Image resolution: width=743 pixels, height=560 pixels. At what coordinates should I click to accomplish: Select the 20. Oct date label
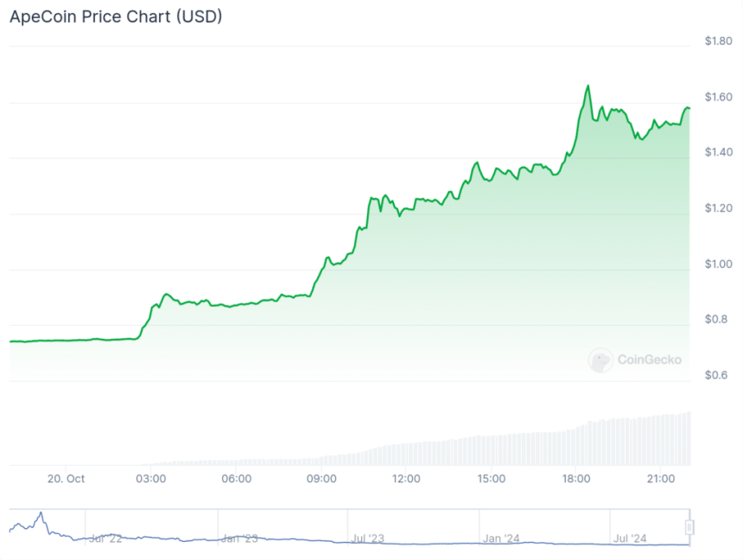[66, 478]
